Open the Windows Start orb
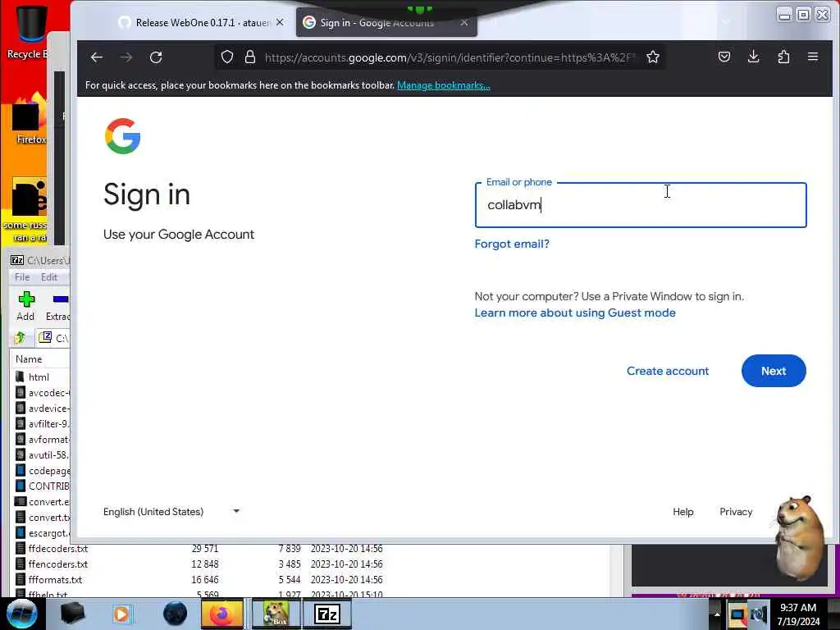840x630 pixels. pyautogui.click(x=22, y=614)
